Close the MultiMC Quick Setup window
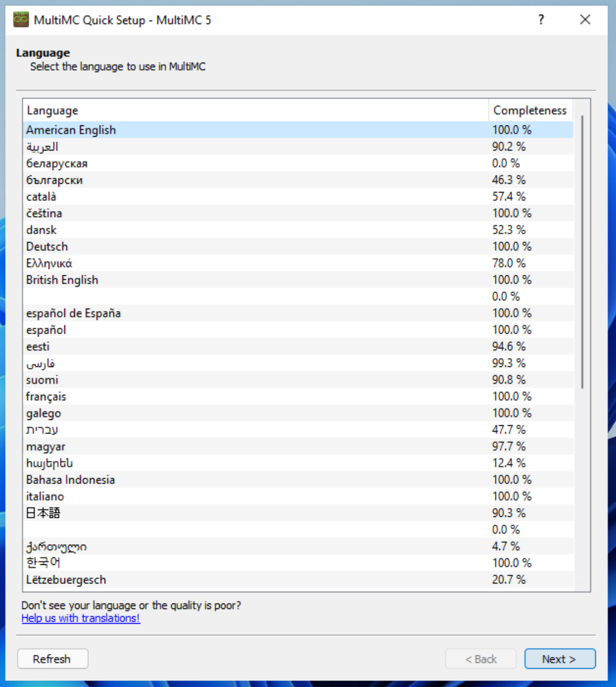The height and width of the screenshot is (687, 616). [x=585, y=20]
